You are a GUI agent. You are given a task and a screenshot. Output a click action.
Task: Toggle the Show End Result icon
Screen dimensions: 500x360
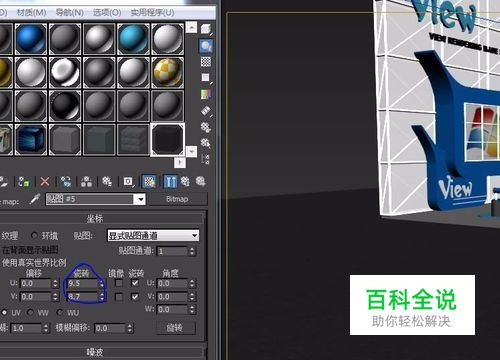coord(170,182)
